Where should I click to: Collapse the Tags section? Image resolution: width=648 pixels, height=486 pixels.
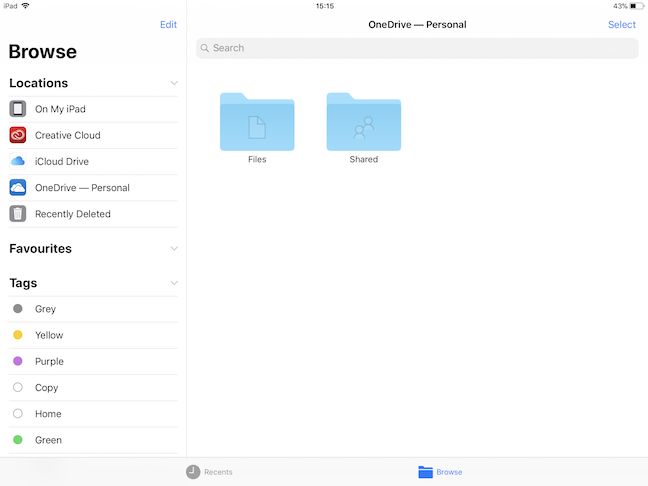[174, 283]
